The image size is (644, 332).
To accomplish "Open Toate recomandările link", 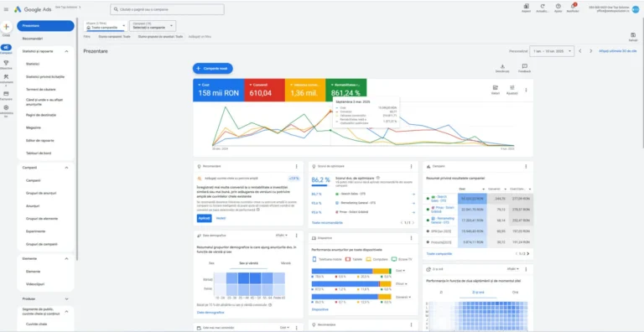I will 327,222.
